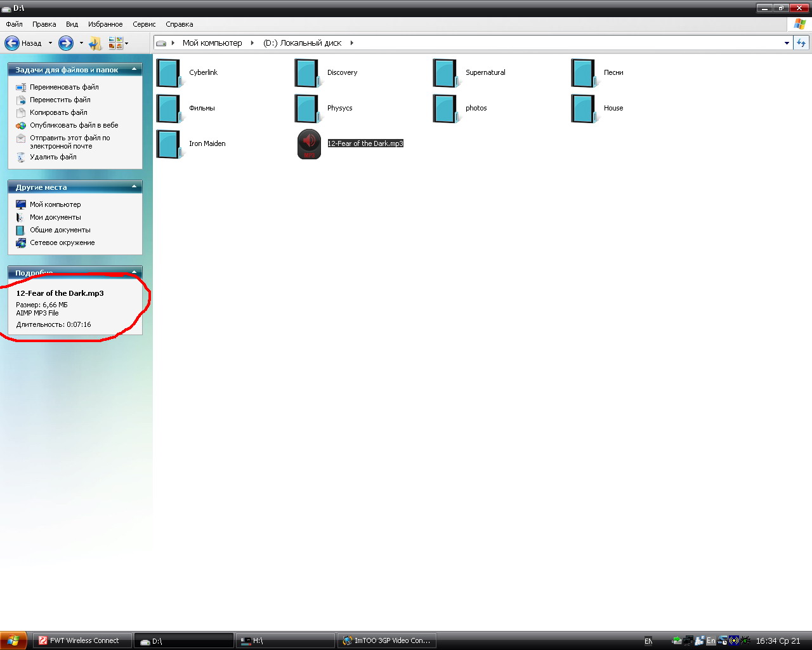Open the Iron Maiden folder icon
The height and width of the screenshot is (650, 812).
point(169,144)
